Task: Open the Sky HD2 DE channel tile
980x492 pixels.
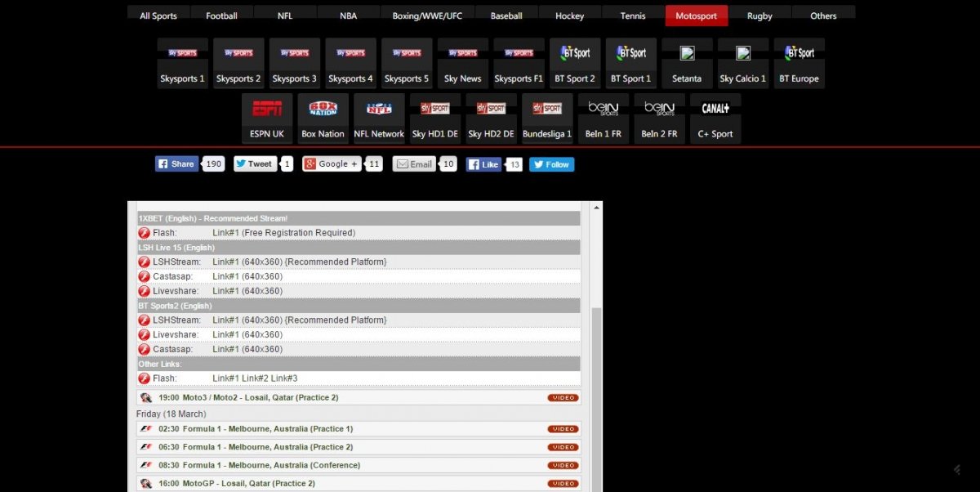Action: pos(492,119)
